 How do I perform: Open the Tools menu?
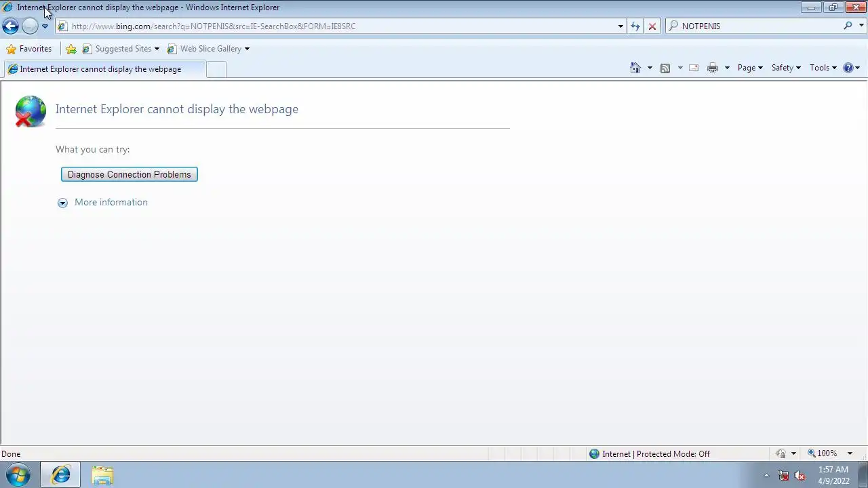823,68
